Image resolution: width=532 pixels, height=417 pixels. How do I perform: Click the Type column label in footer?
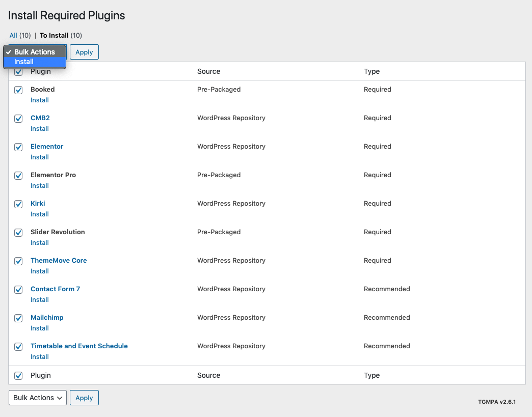[x=371, y=375]
